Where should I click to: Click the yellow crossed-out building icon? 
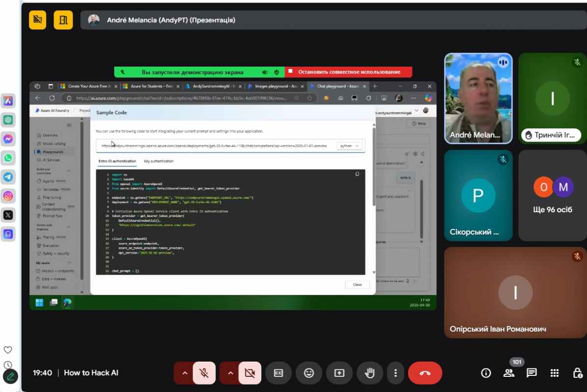37,20
